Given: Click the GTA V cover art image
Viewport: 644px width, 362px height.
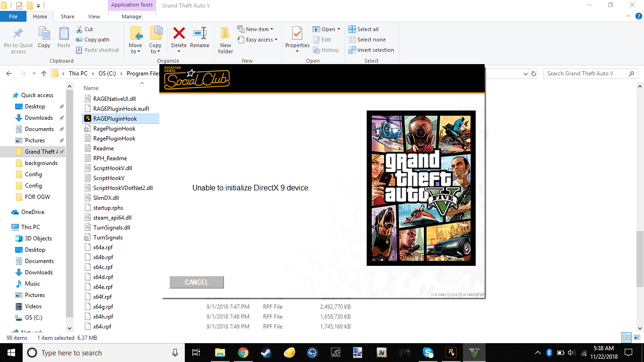Looking at the screenshot, I should pyautogui.click(x=421, y=188).
